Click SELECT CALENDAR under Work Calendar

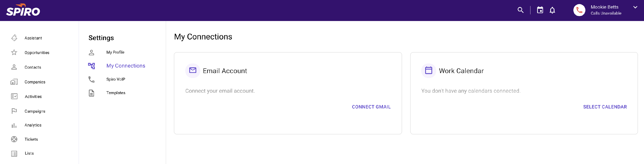click(x=605, y=107)
